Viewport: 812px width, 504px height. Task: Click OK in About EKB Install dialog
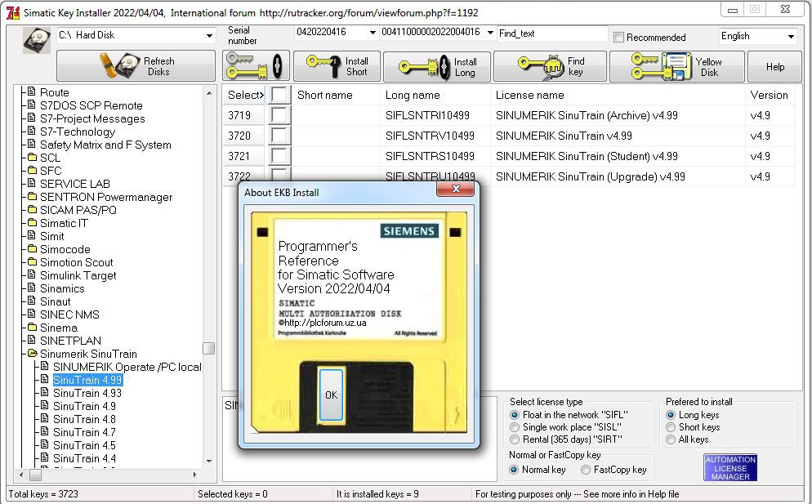[331, 395]
